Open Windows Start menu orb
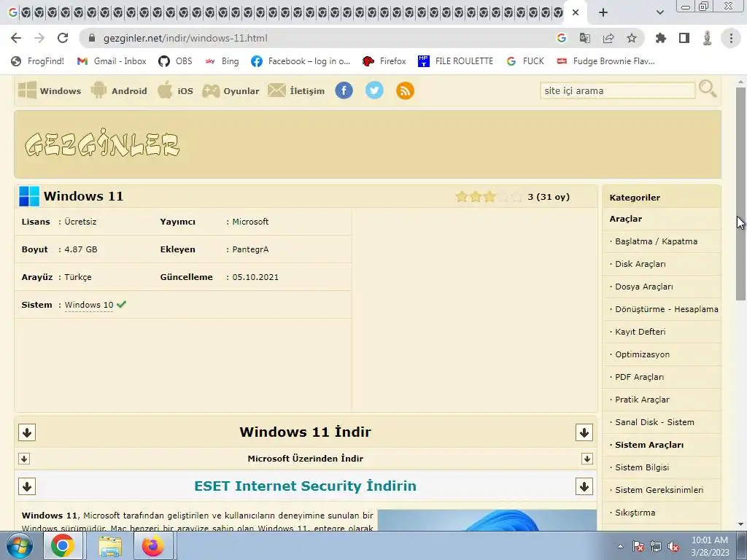747x560 pixels. tap(19, 545)
